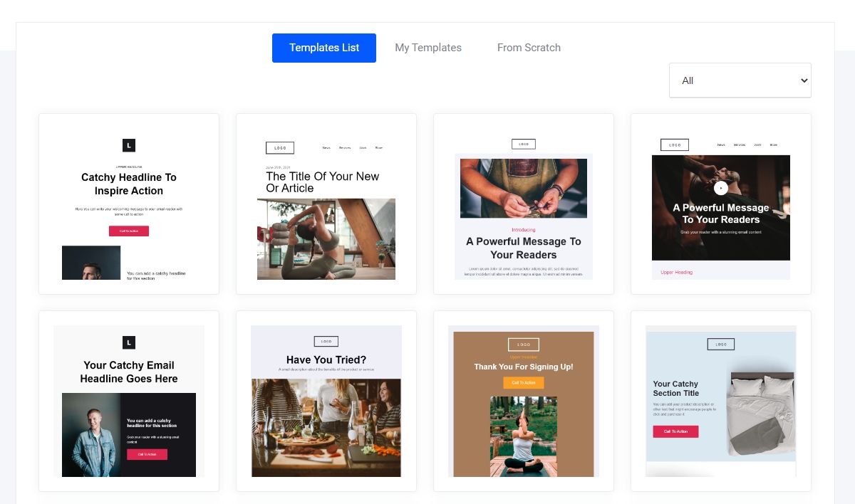Select the Your Catchy Section Title bedding template

(x=721, y=401)
